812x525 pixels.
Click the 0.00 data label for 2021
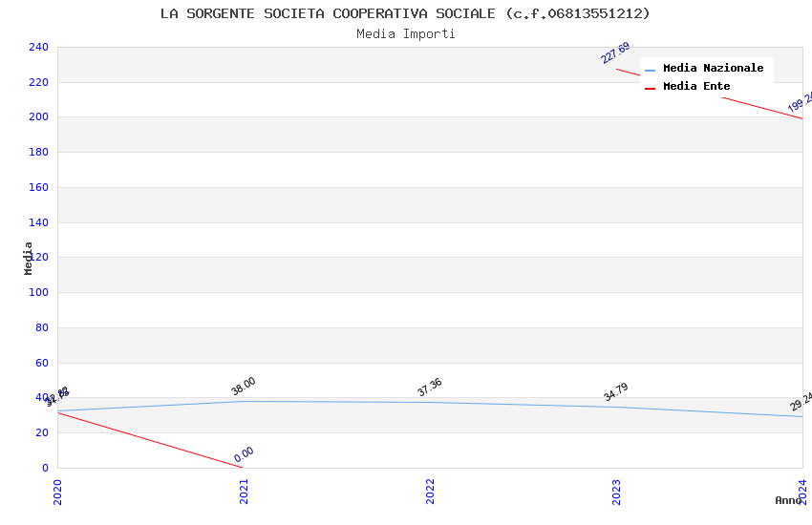[244, 454]
